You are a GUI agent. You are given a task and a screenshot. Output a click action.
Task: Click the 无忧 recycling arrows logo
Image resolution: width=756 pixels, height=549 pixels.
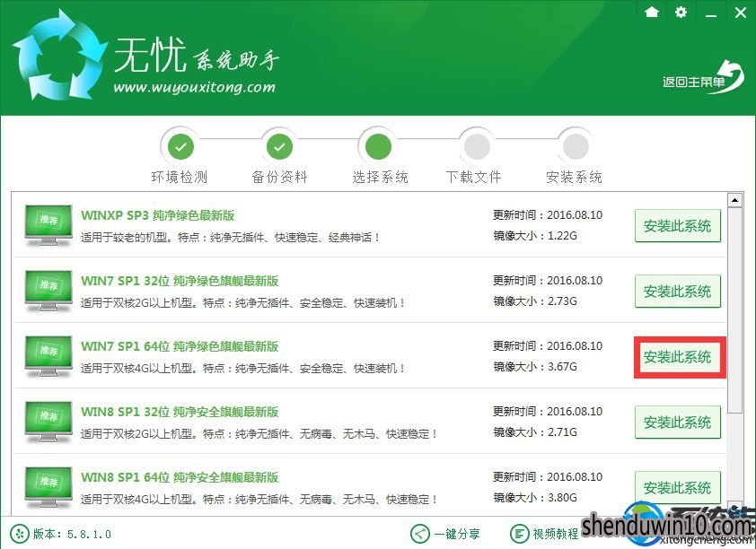tap(59, 56)
